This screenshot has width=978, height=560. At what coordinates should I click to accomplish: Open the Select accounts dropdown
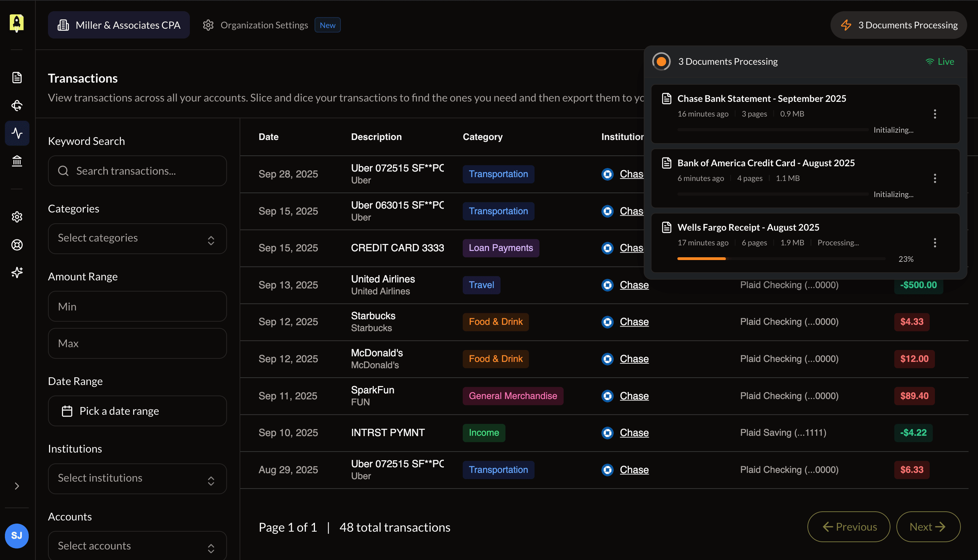coord(137,545)
